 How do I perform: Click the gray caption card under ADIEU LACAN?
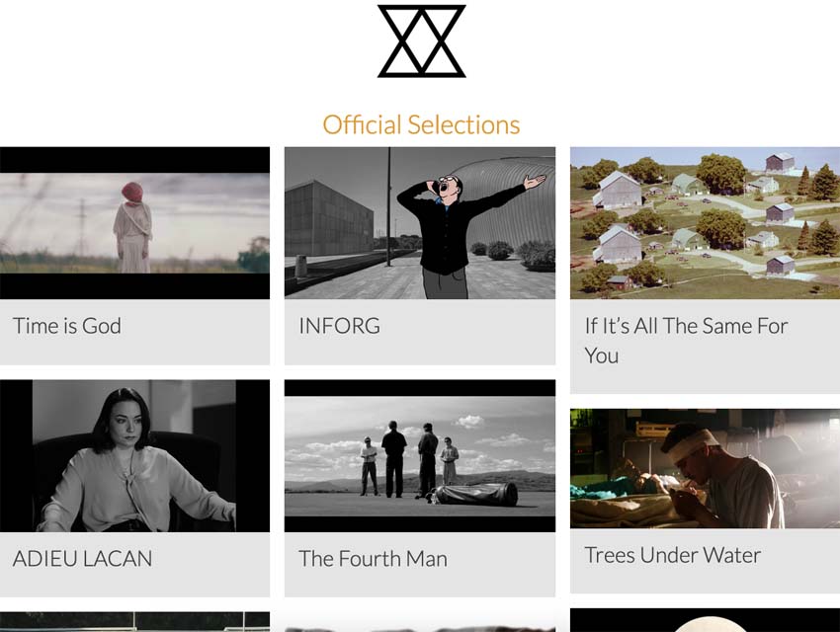tap(134, 565)
